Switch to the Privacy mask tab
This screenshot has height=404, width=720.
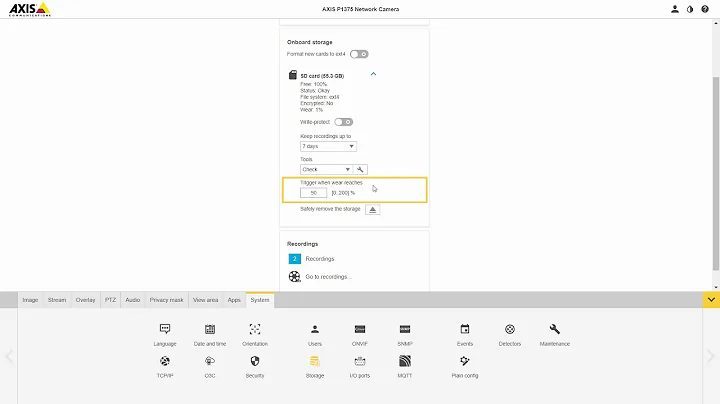(x=166, y=300)
